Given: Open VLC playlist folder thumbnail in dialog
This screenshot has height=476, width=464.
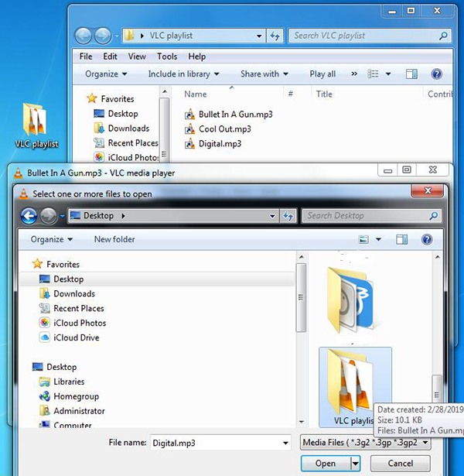Looking at the screenshot, I should tap(355, 387).
